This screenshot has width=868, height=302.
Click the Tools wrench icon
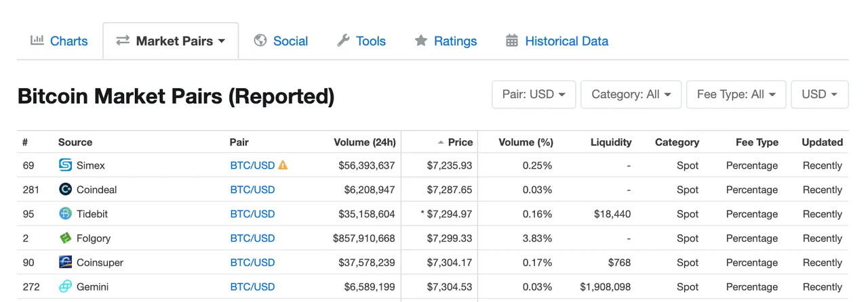[x=343, y=41]
